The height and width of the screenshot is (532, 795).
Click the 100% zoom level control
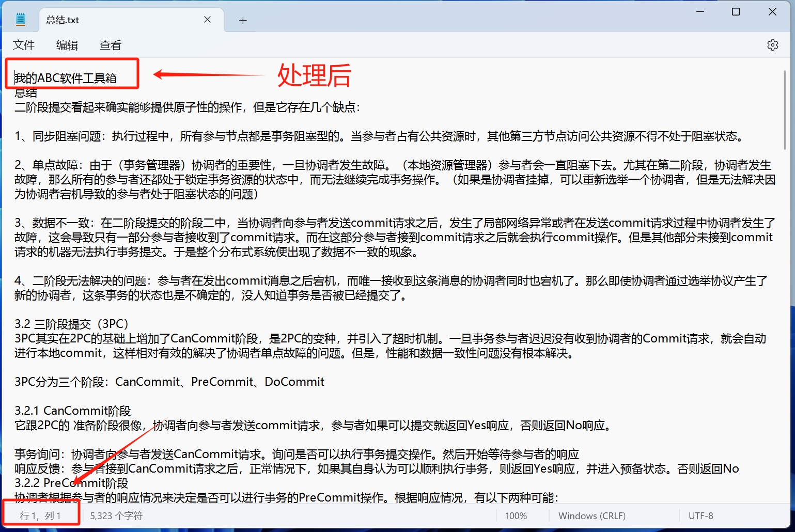click(x=516, y=515)
